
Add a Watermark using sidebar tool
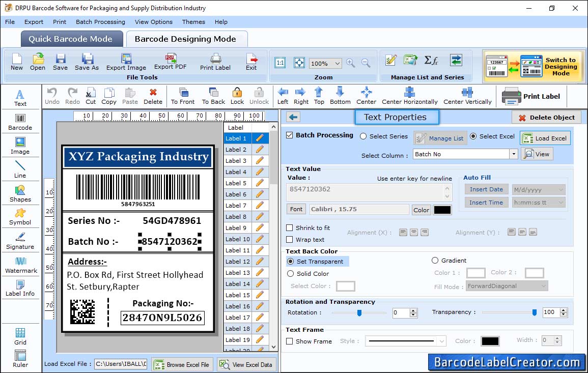click(21, 265)
